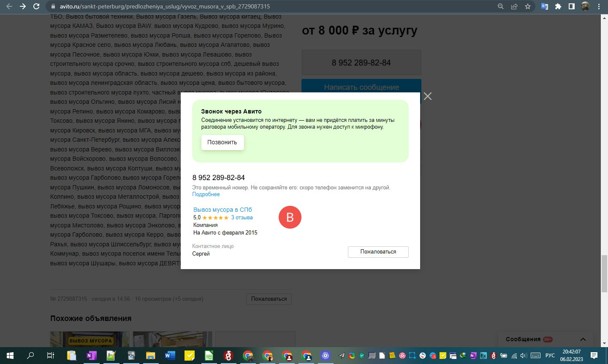Toggle the browser side panel

pos(572,6)
